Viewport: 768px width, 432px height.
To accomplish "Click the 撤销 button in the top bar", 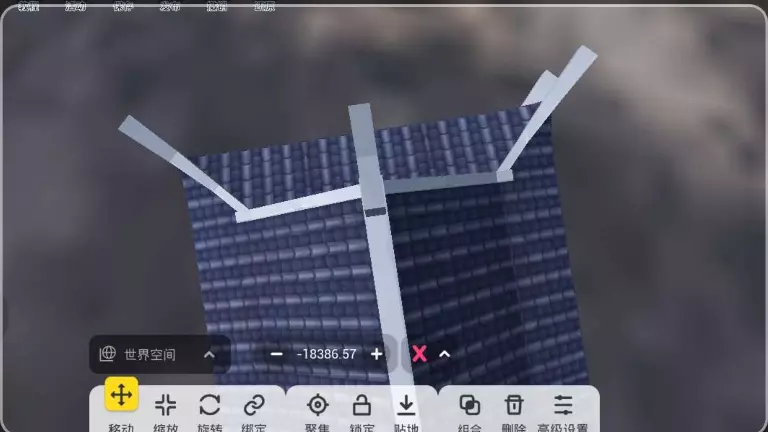I will (217, 6).
